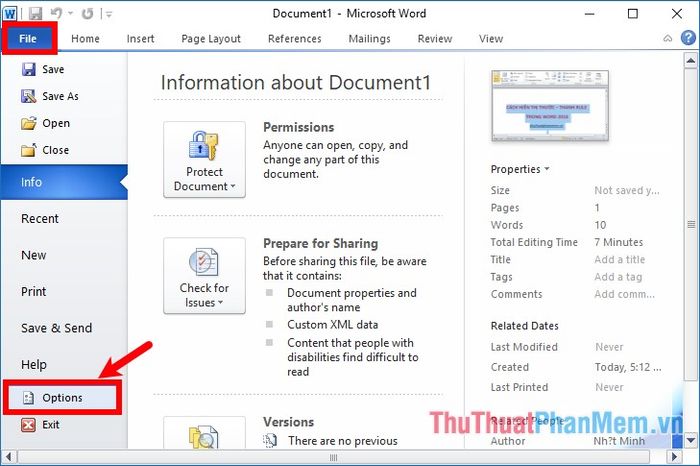Click the 'Total Editing Time' property label

click(x=534, y=242)
